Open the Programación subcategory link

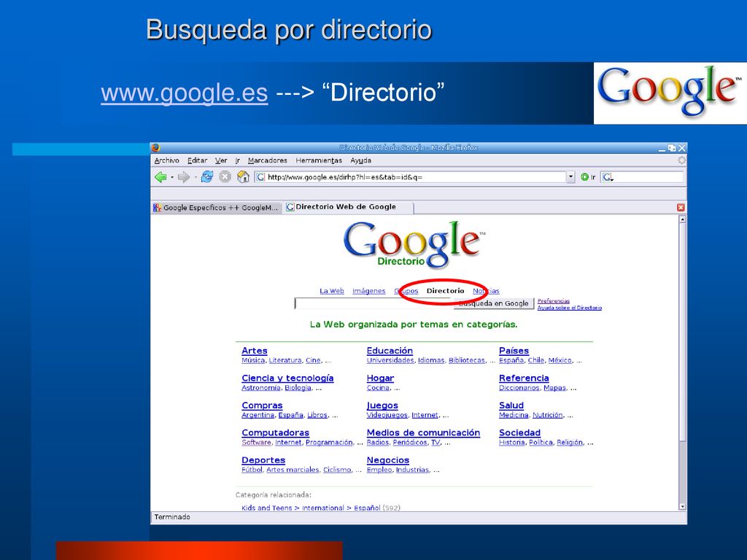pos(329,443)
